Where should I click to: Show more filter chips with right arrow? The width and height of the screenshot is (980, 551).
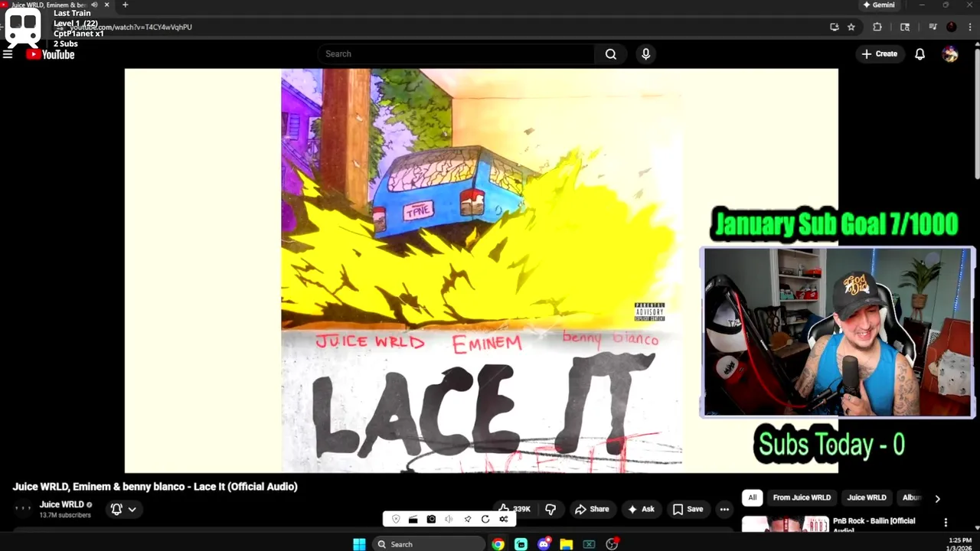pos(937,498)
